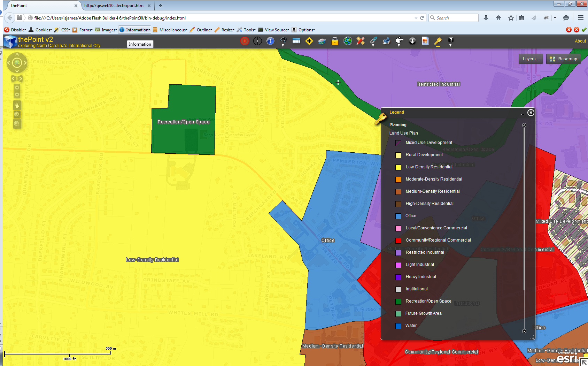This screenshot has height=366, width=588.
Task: Open a new browser tab
Action: (161, 6)
